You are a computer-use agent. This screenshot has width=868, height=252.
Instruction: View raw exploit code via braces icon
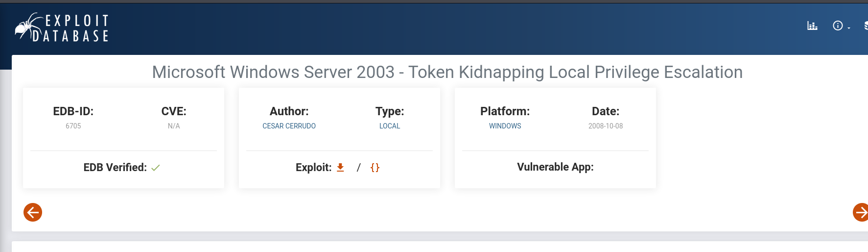pos(375,168)
